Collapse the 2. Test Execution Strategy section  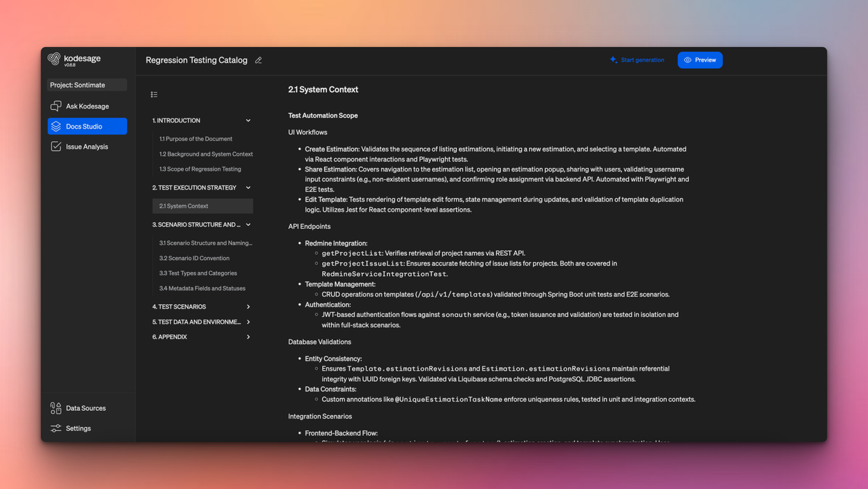click(x=248, y=187)
